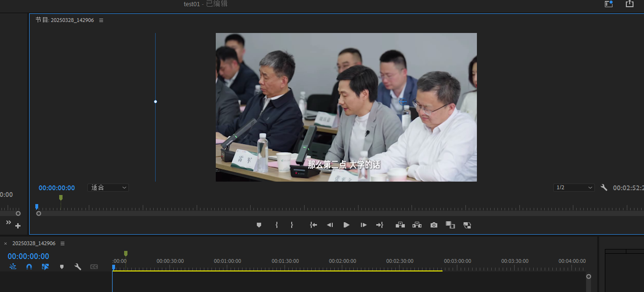Toggle timeline snapping magnet icon
The image size is (644, 292).
coord(29,267)
